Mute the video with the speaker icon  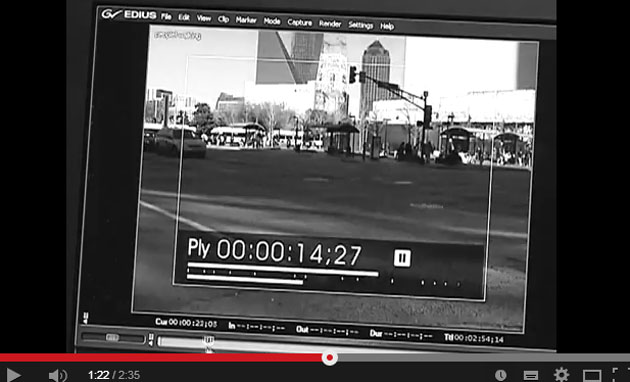(57, 375)
